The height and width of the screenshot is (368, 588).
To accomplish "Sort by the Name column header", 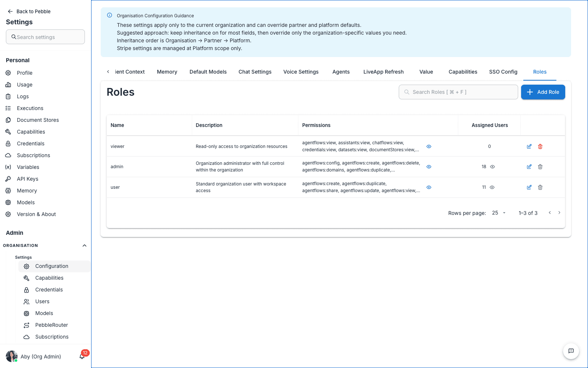I will [x=117, y=125].
